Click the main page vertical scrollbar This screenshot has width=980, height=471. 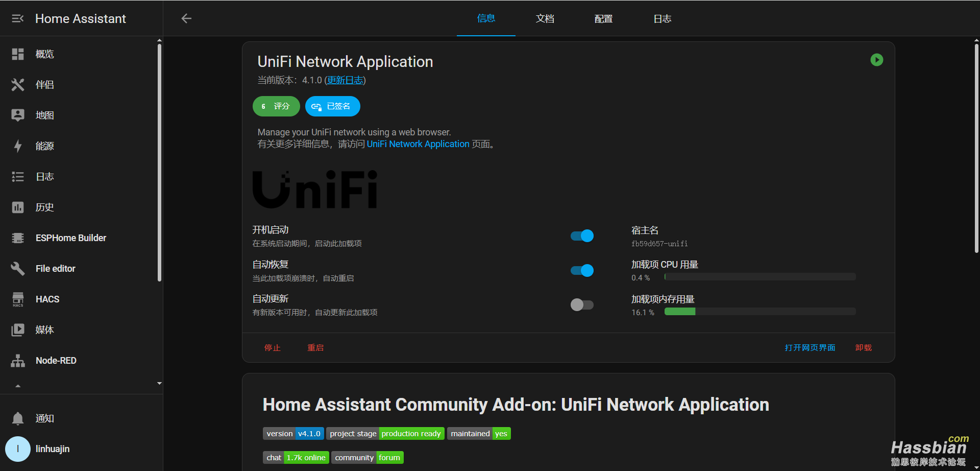(976, 148)
